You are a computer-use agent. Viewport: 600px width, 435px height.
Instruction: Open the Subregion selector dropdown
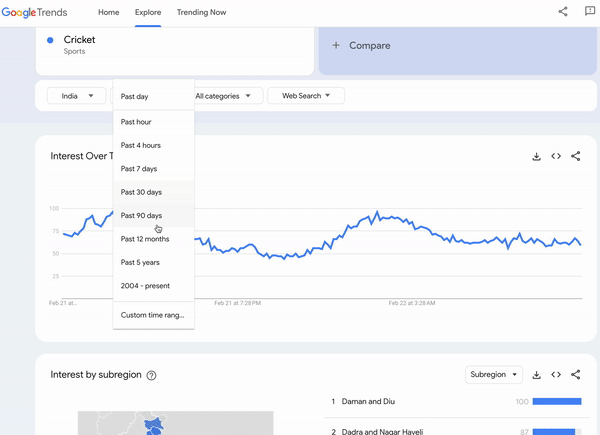click(494, 375)
